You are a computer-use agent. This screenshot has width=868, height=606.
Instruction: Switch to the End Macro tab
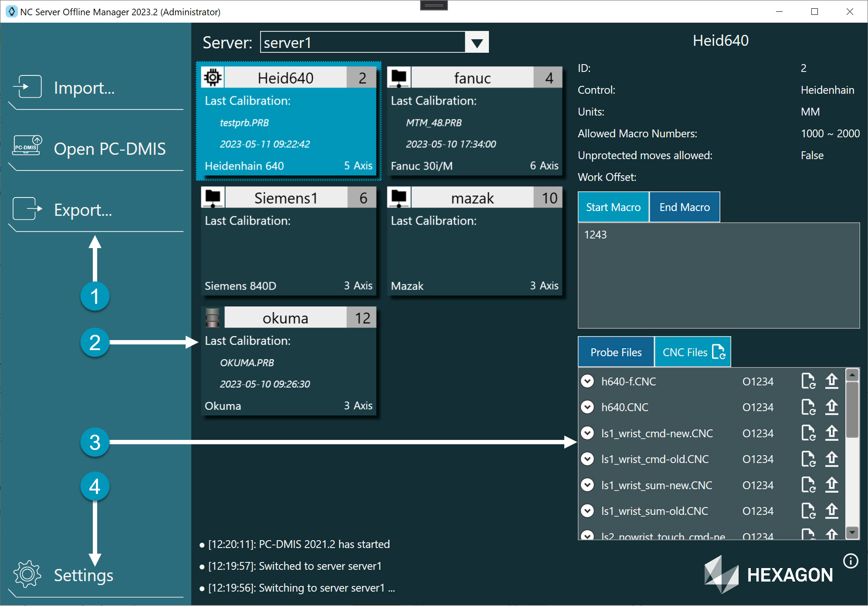click(x=684, y=207)
